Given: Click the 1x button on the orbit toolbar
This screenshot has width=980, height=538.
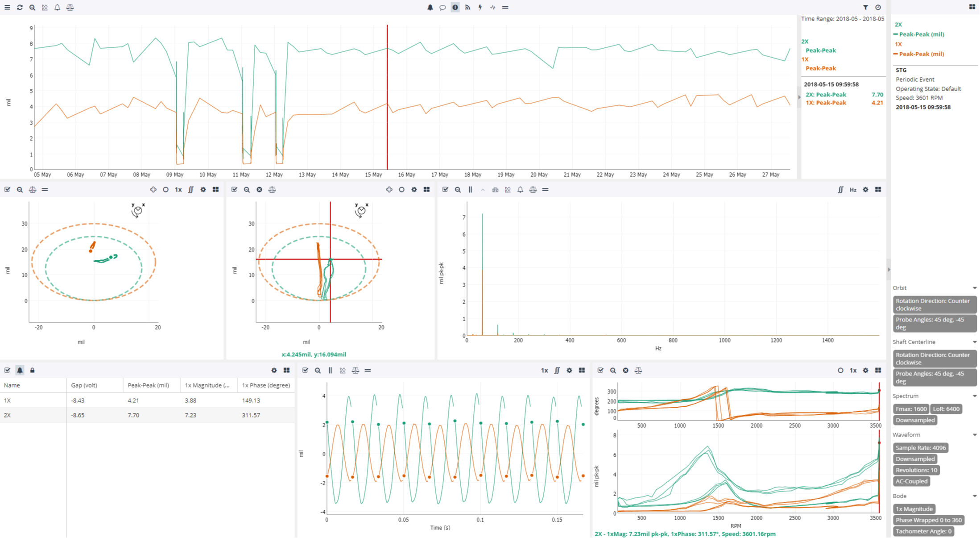Looking at the screenshot, I should [178, 190].
